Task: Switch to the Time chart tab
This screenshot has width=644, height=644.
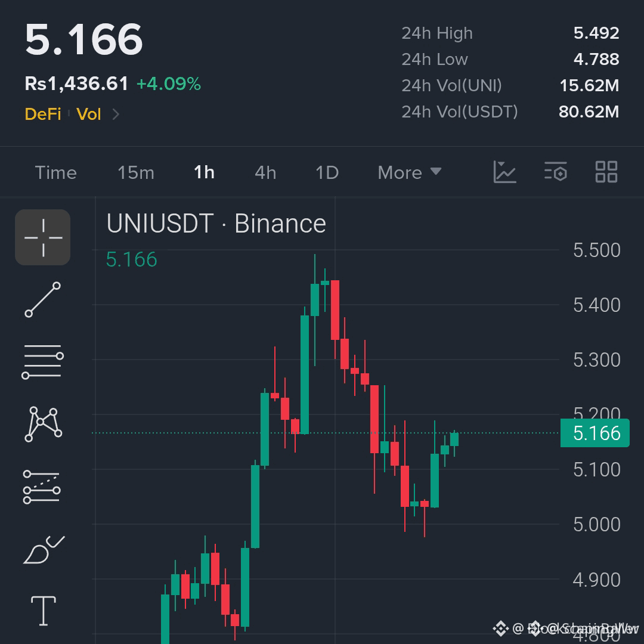Action: (56, 172)
